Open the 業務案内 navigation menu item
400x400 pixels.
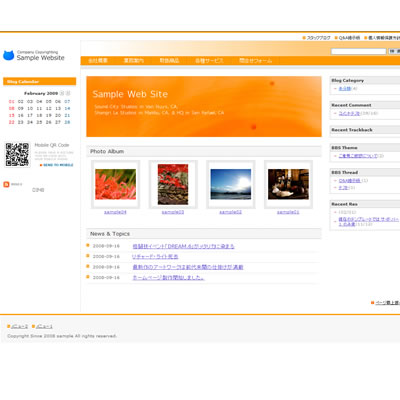coord(134,61)
